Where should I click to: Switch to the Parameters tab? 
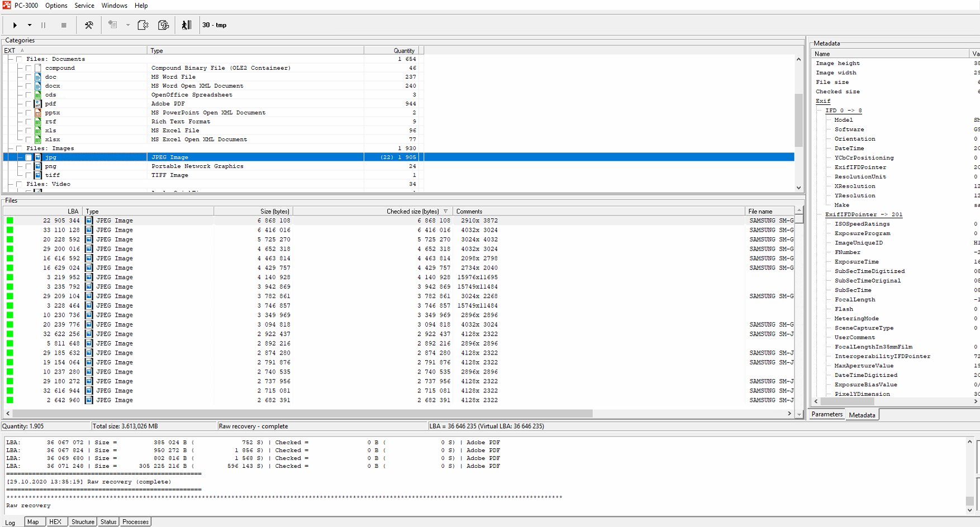click(x=826, y=414)
